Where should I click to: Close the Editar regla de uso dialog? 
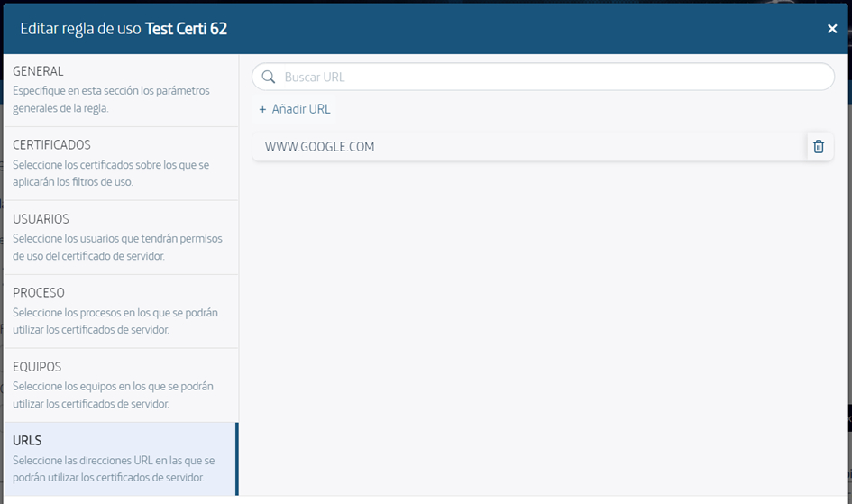click(x=832, y=29)
